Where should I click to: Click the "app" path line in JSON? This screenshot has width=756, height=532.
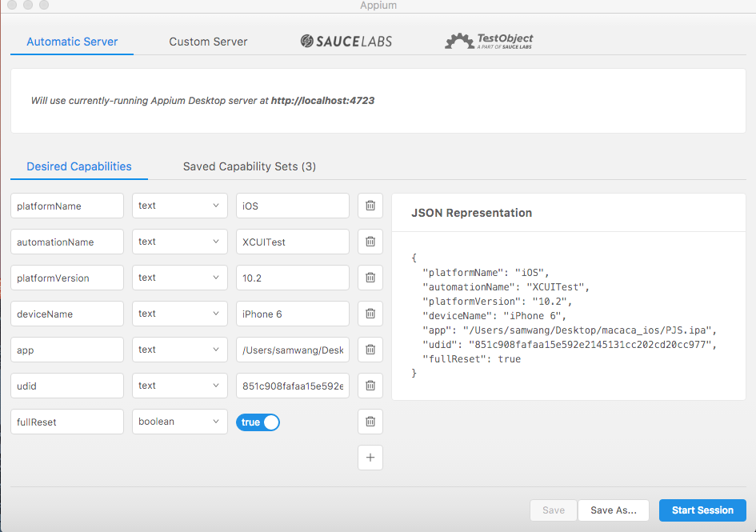570,330
